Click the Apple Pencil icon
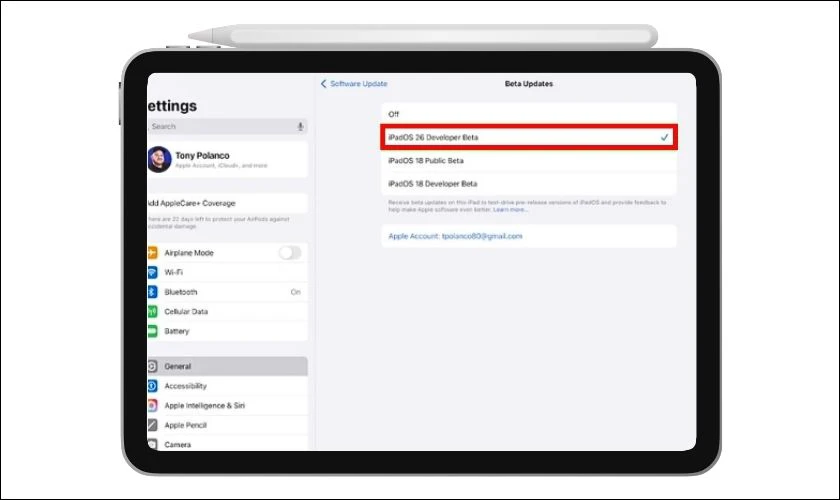 tap(152, 425)
